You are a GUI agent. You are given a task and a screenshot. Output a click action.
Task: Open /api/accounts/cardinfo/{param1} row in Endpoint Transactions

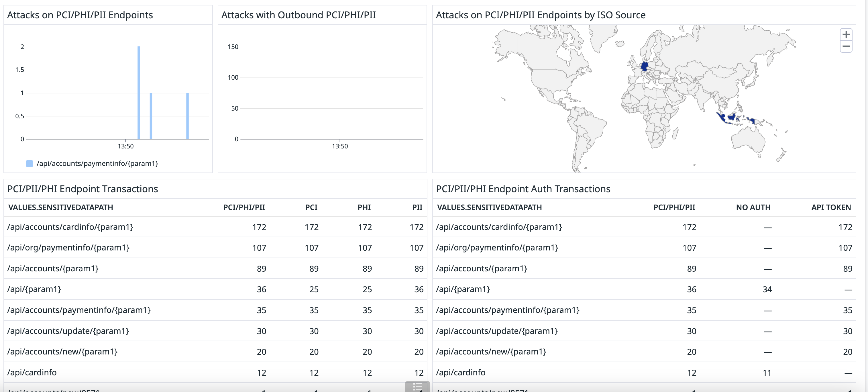tap(70, 227)
